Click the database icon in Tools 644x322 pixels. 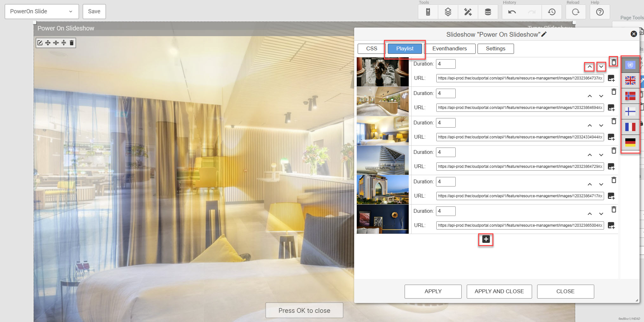click(488, 12)
